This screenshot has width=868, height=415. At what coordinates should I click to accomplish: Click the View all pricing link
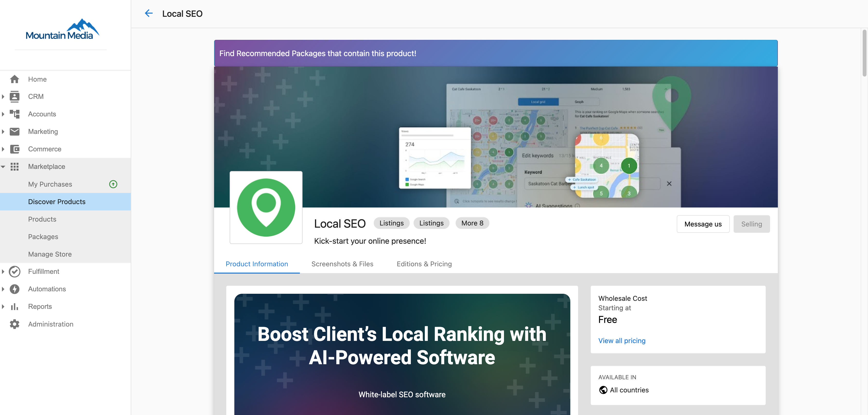[622, 341]
